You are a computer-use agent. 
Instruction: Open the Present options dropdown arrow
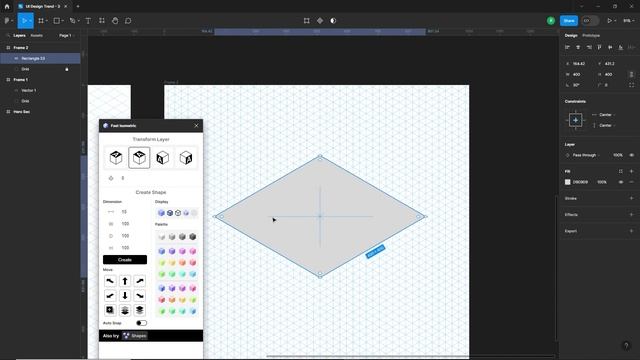click(615, 21)
